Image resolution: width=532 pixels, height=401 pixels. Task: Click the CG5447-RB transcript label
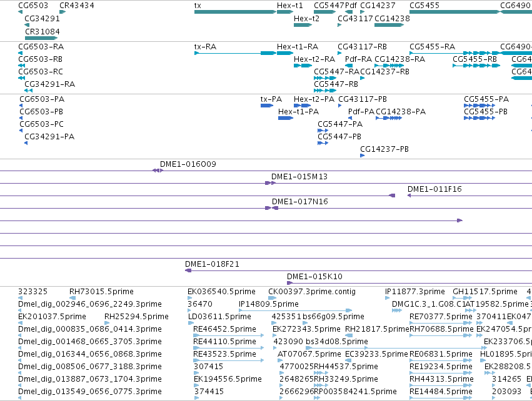coord(336,84)
